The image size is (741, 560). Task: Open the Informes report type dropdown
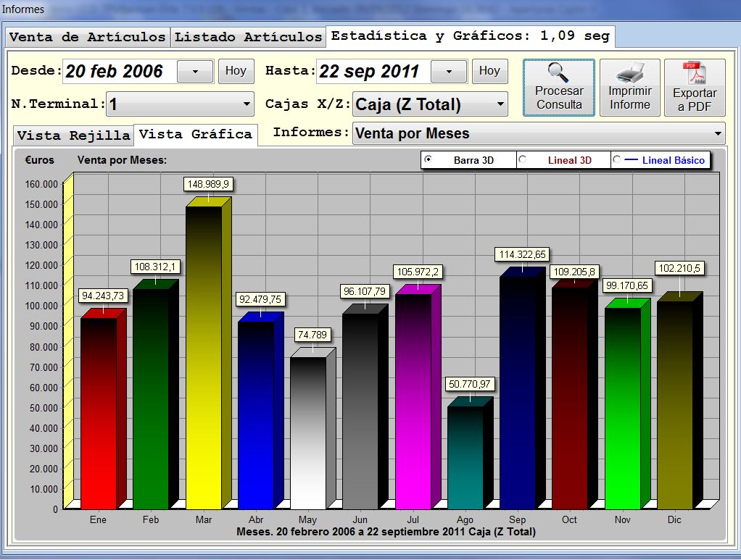(718, 133)
